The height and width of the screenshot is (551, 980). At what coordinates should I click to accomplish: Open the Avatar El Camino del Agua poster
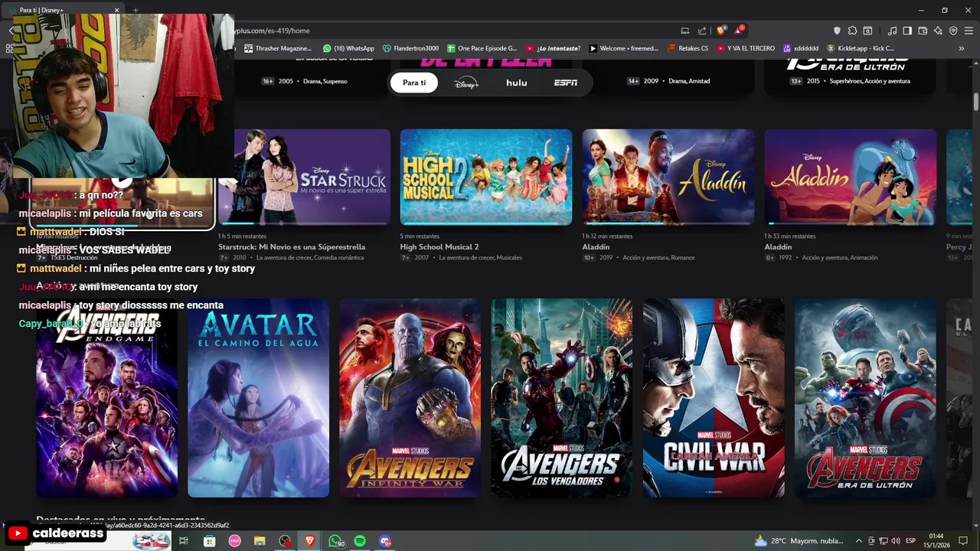pos(259,398)
